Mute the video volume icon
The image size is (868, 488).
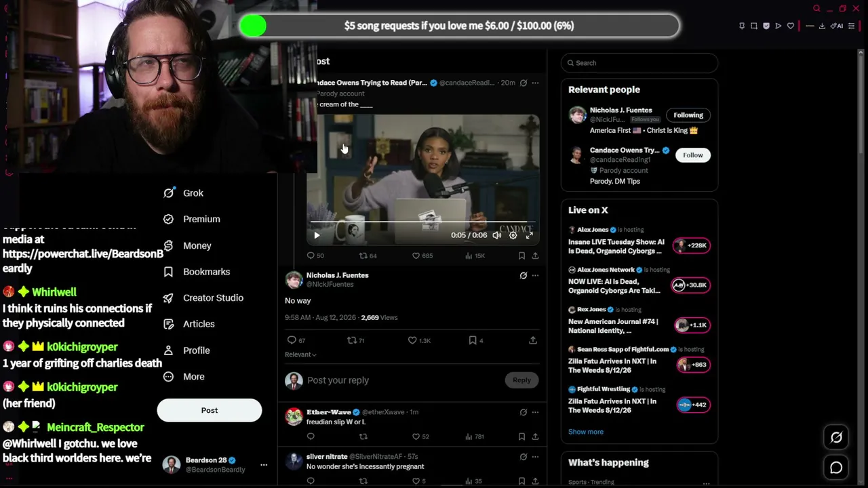pyautogui.click(x=496, y=235)
